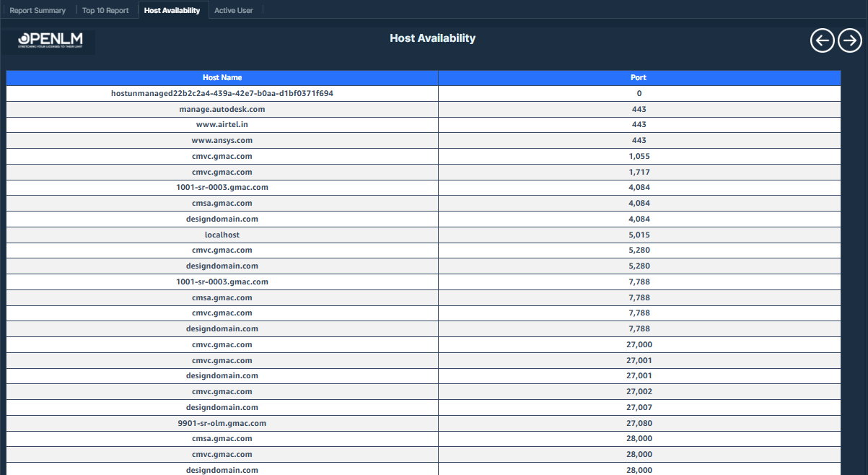This screenshot has height=475, width=868.
Task: Select the cmvc.gmac.com row with port 27,000
Action: [222, 344]
